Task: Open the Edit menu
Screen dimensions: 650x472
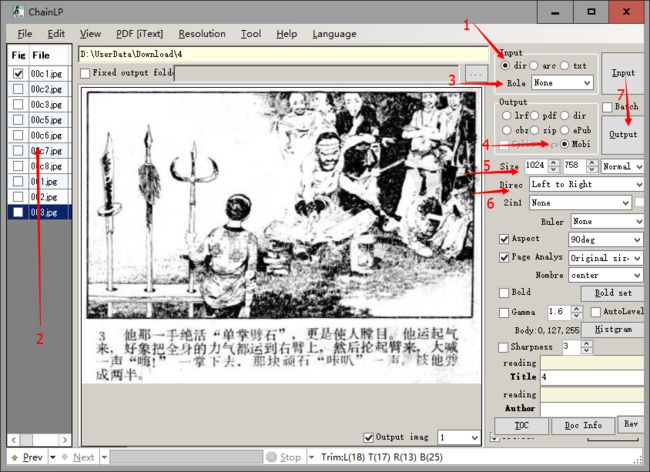Action: pos(56,34)
